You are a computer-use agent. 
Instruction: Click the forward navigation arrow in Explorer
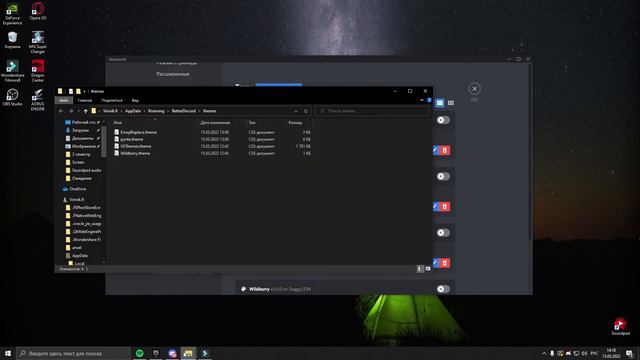click(x=71, y=111)
